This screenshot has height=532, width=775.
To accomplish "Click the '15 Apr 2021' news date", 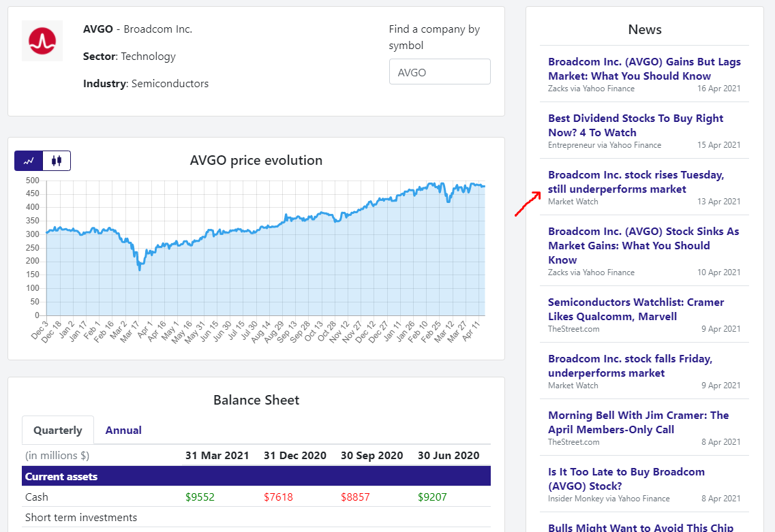I will [718, 144].
